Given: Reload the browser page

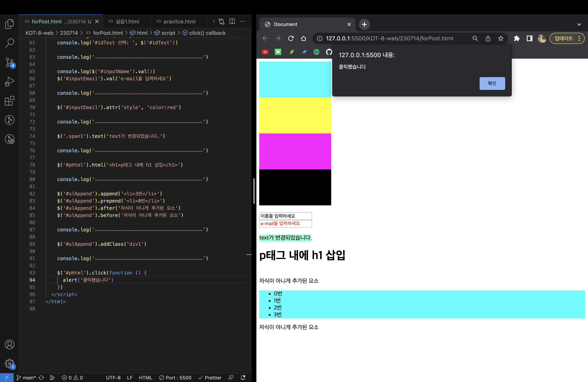Looking at the screenshot, I should pos(291,38).
